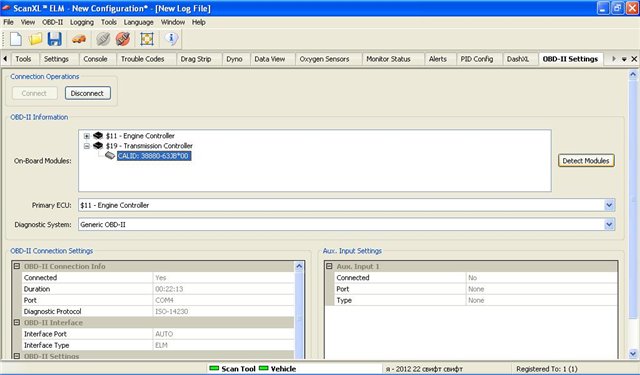Open the Primary ECU dropdown

coord(609,205)
